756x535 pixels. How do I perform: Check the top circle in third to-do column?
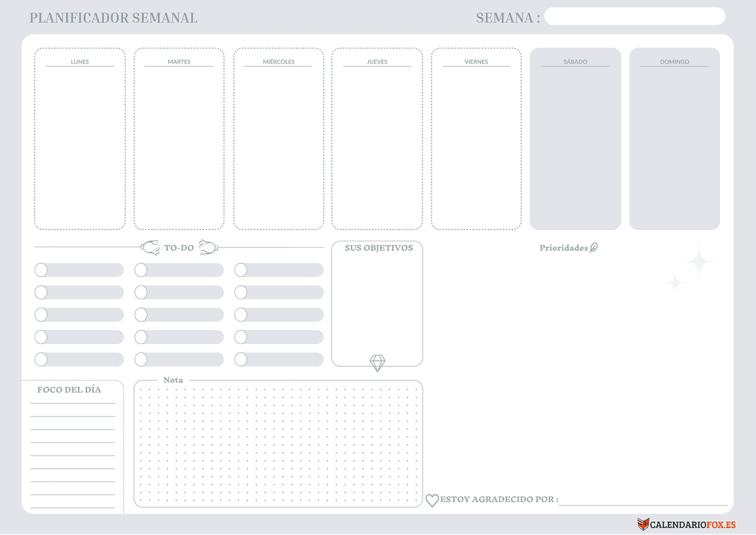241,270
